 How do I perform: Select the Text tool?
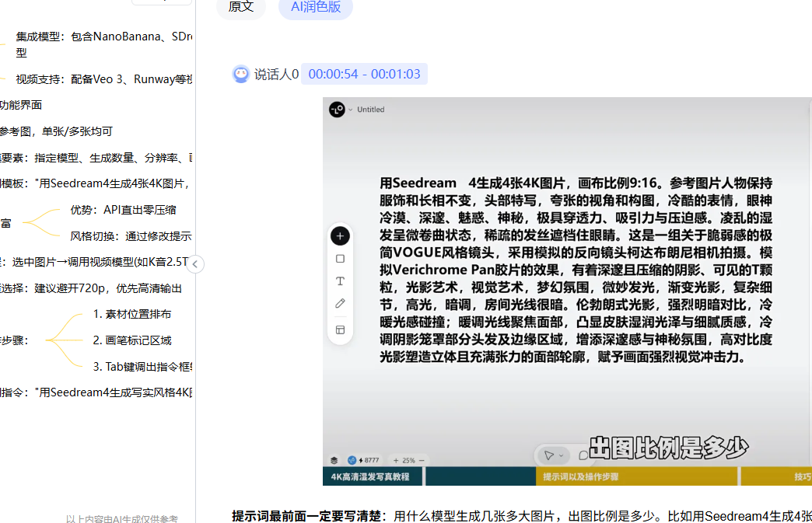point(340,281)
